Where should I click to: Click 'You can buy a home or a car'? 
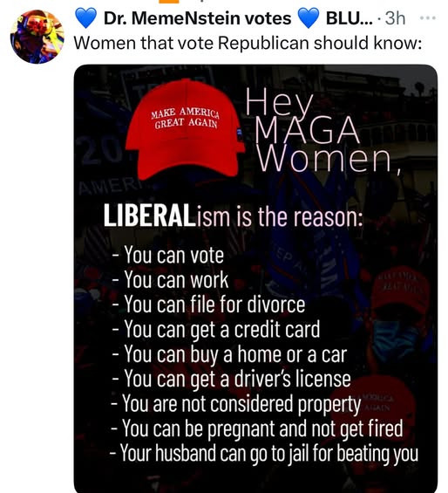229,354
